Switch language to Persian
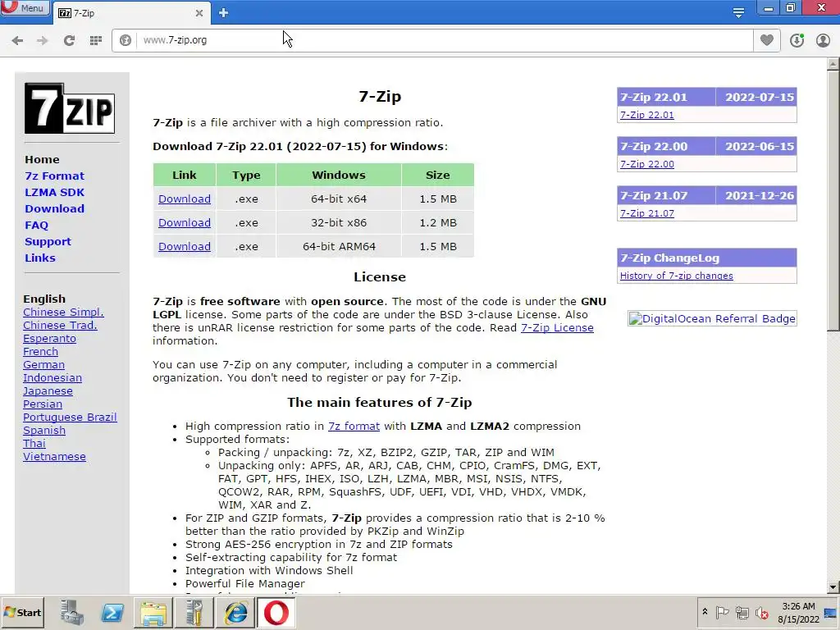Screen dimensions: 840x630 point(43,404)
